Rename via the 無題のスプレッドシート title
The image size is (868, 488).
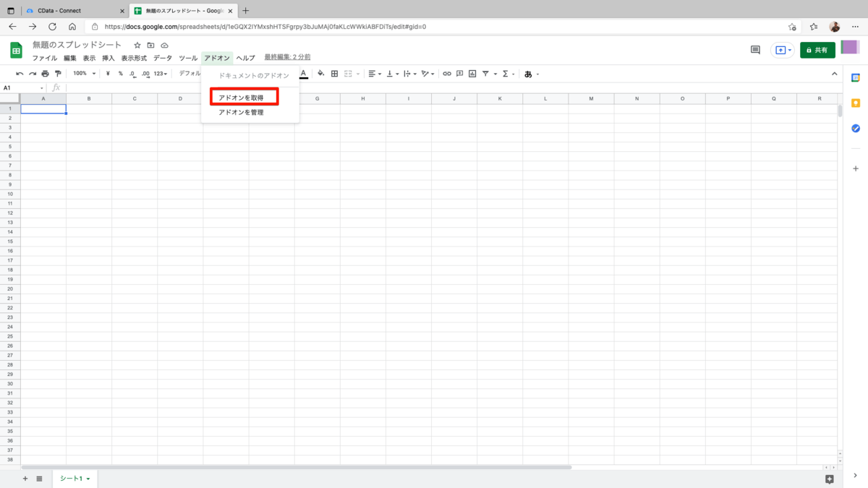tap(77, 45)
